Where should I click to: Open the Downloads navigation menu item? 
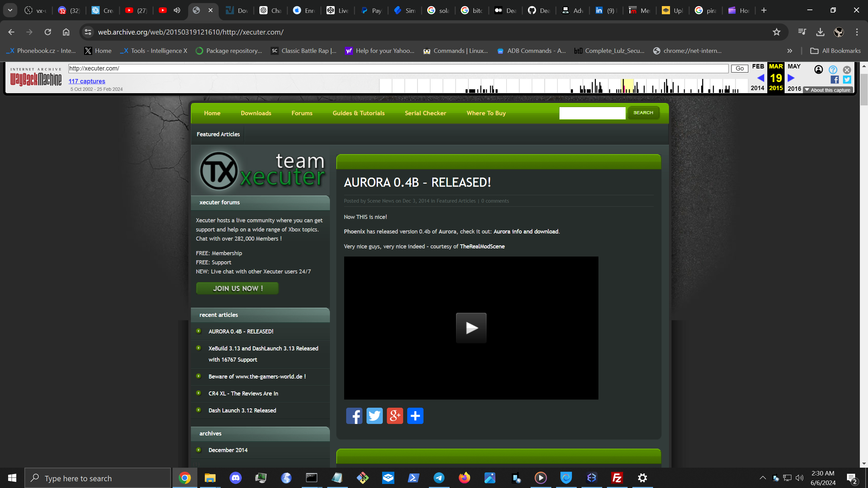point(256,113)
